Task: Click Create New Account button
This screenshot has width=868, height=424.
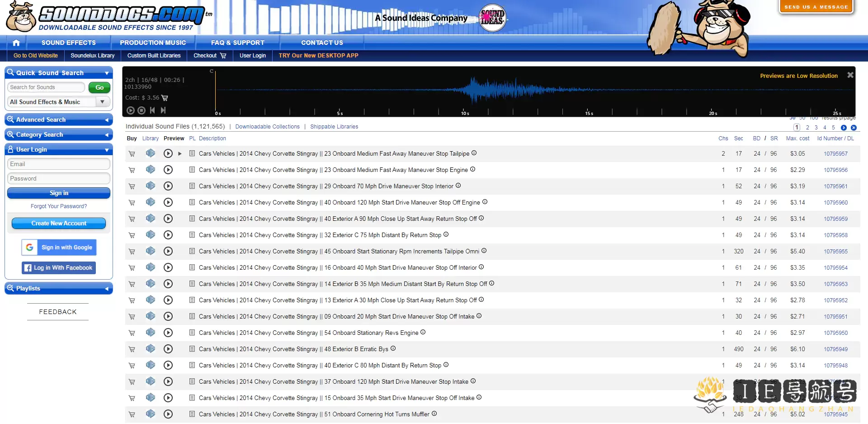Action: (59, 224)
